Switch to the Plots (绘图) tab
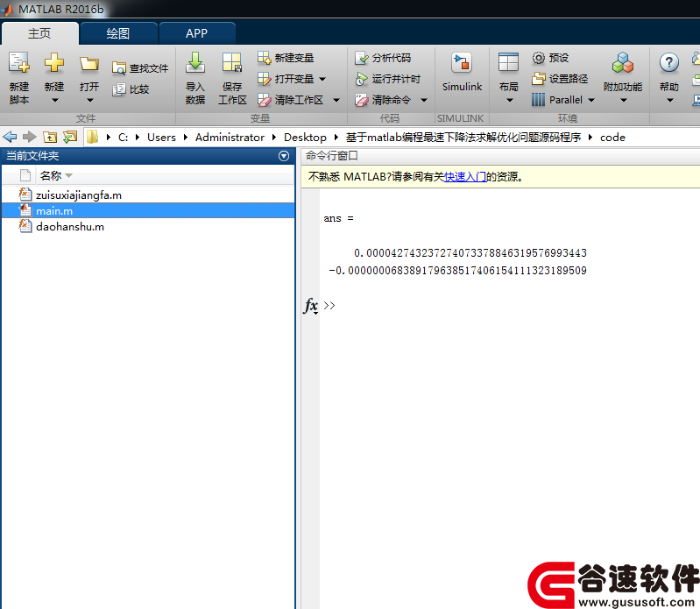The height and width of the screenshot is (609, 700). 118,33
